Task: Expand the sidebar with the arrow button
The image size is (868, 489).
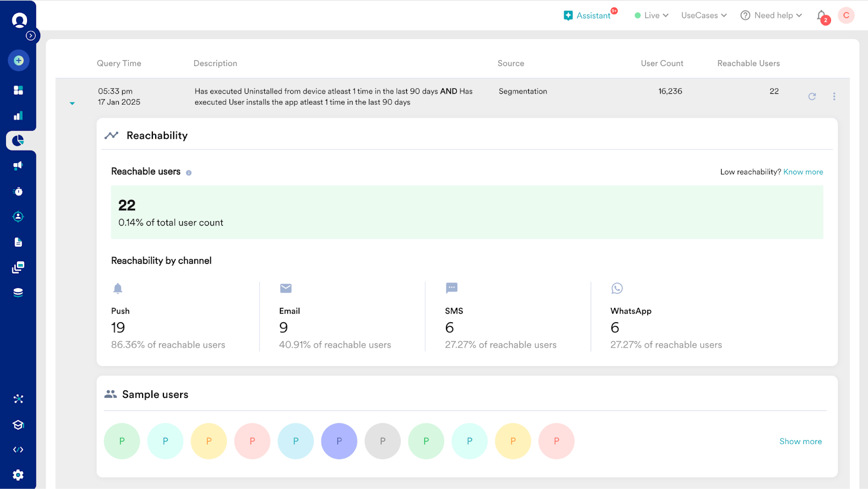Action: [31, 36]
